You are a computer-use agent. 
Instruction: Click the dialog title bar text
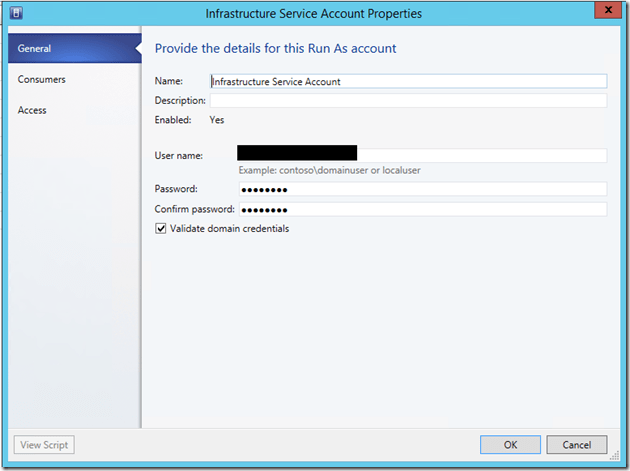(313, 14)
